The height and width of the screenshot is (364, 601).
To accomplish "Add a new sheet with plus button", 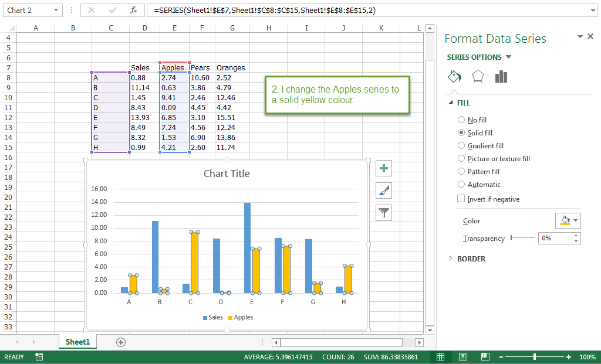I will coord(121,342).
